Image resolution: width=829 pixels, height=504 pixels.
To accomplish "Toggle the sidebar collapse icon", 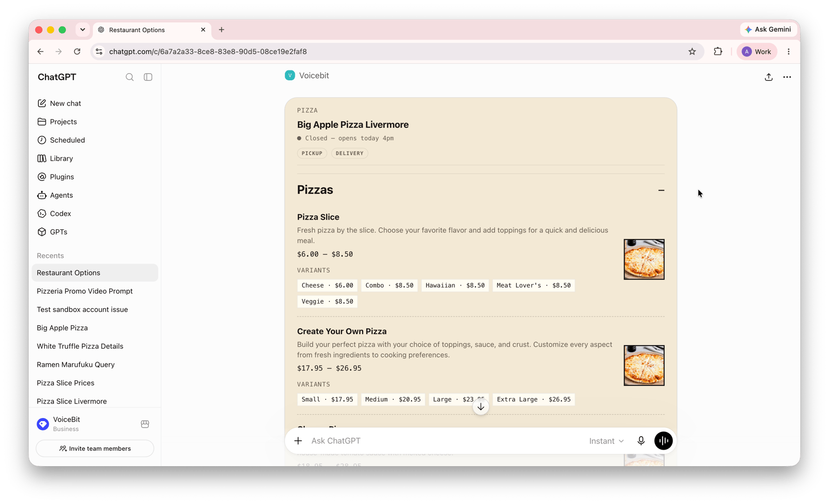I will tap(148, 77).
